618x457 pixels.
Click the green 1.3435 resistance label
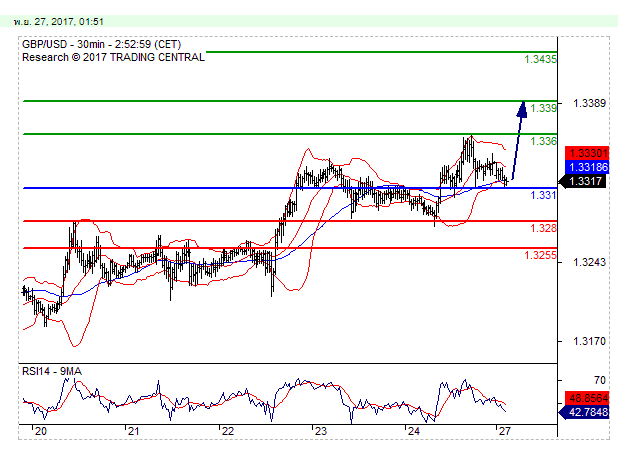(540, 59)
